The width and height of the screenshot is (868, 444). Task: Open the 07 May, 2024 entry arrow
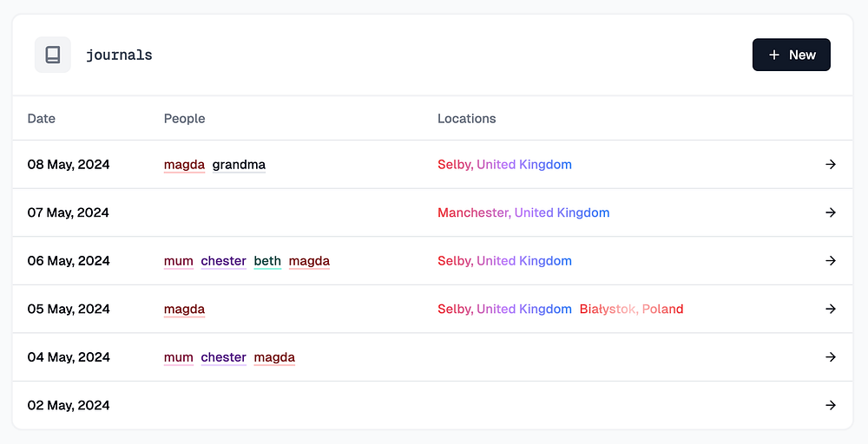point(830,212)
